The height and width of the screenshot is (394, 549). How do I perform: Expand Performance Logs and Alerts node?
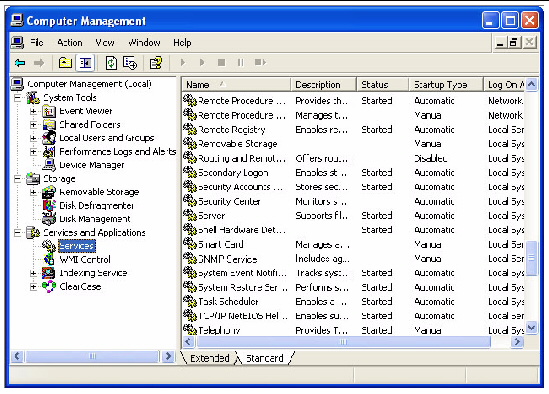coord(33,152)
